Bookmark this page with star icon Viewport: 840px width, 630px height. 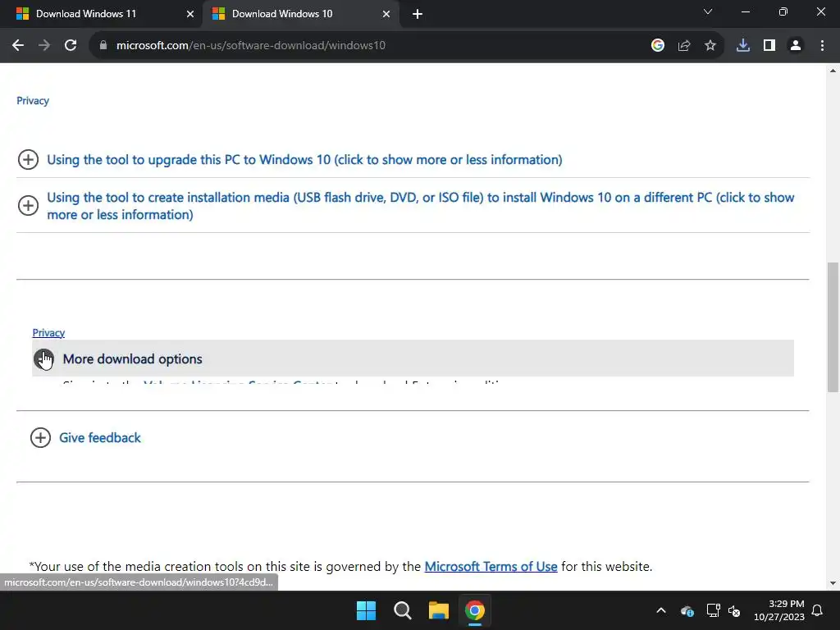pos(710,46)
